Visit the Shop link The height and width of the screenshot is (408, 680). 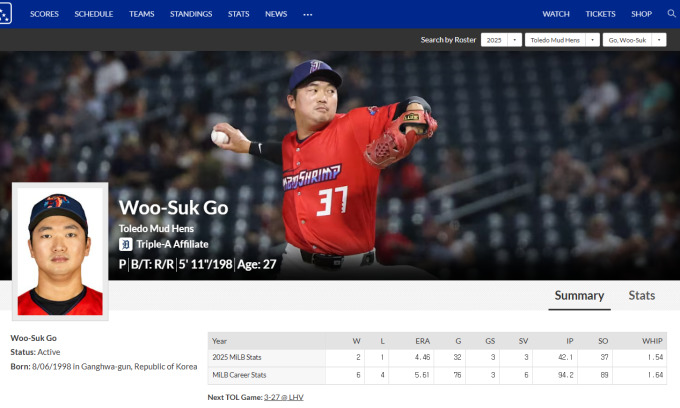pos(641,14)
